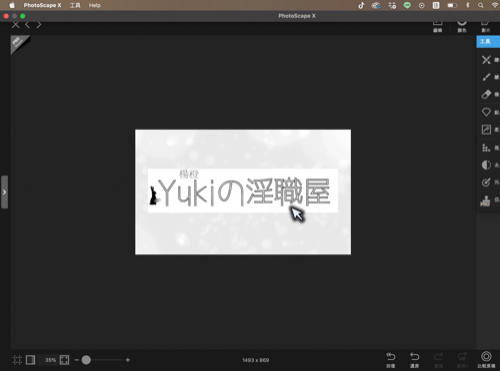Click the play circle menu bar icon
The width and height of the screenshot is (500, 371).
point(422,5)
